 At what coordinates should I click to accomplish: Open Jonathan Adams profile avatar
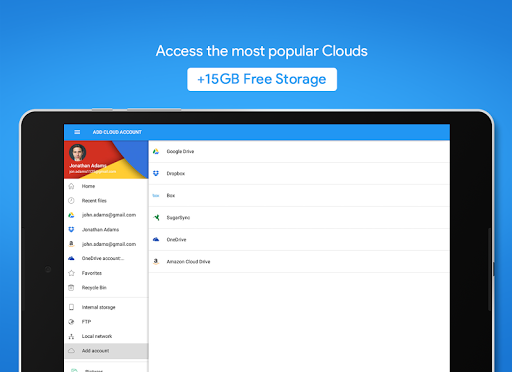point(78,153)
